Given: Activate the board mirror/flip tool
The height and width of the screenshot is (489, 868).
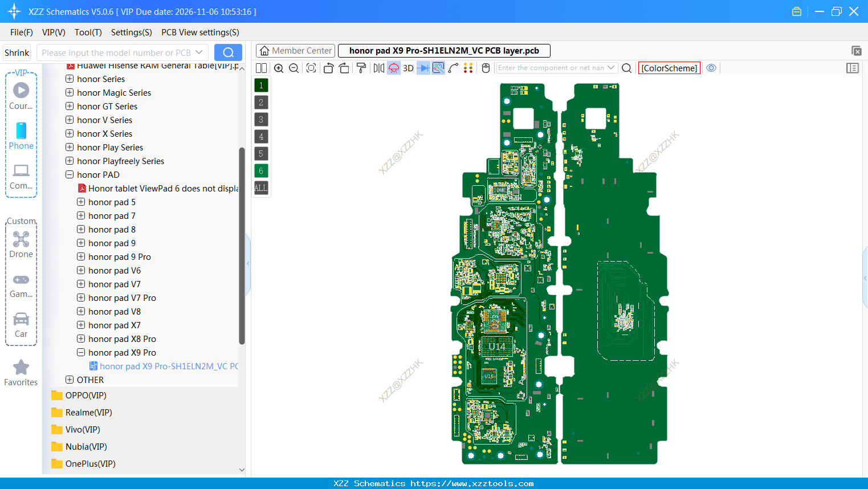Looking at the screenshot, I should [378, 68].
